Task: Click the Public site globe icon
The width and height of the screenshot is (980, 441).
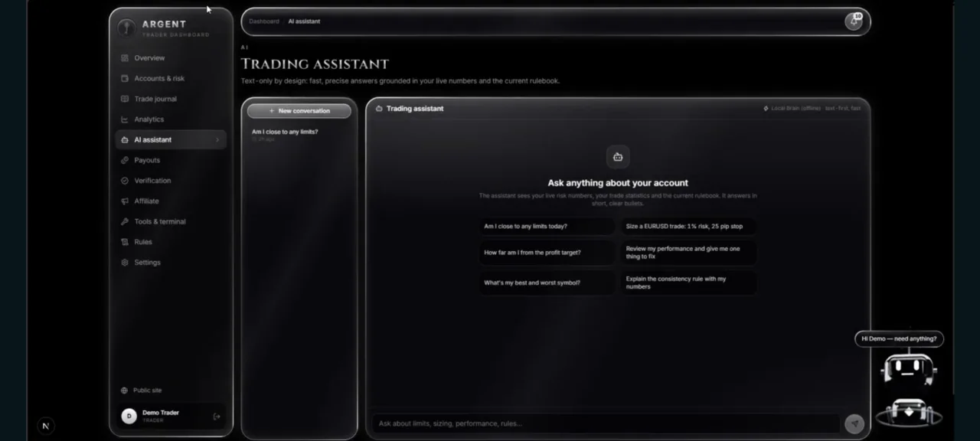Action: (124, 390)
